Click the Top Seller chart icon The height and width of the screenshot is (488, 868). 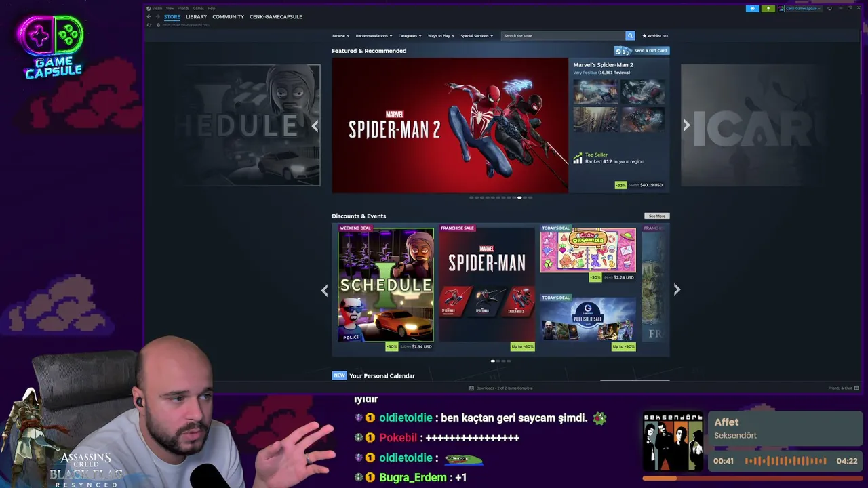[578, 158]
